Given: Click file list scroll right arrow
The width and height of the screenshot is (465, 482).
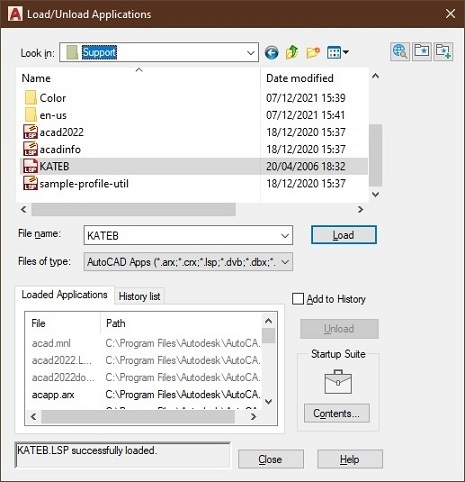Looking at the screenshot, I should pyautogui.click(x=360, y=210).
